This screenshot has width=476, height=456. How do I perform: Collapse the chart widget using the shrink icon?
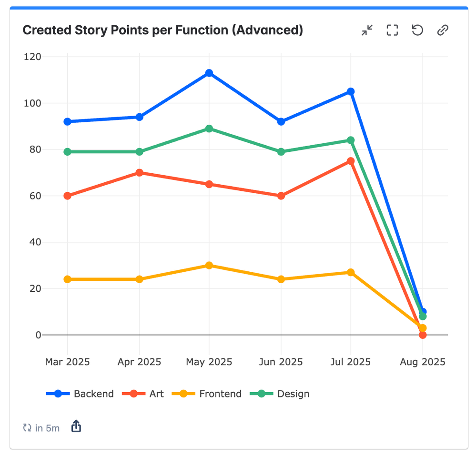tap(367, 30)
